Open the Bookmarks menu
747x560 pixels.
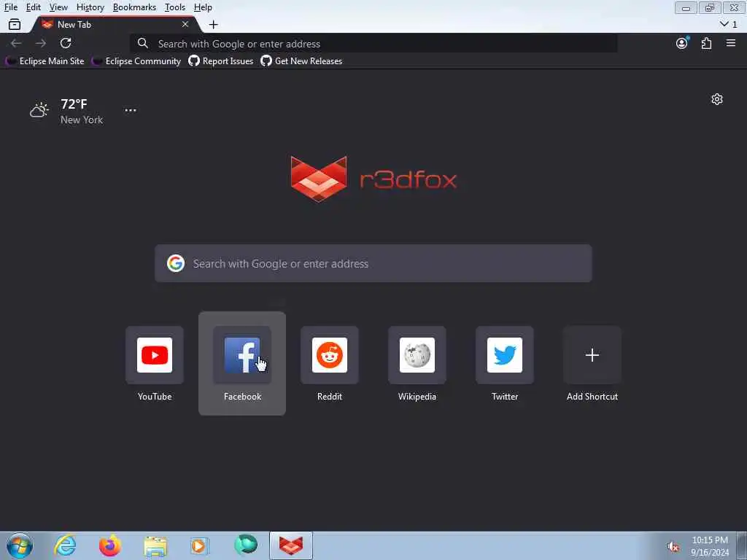134,7
